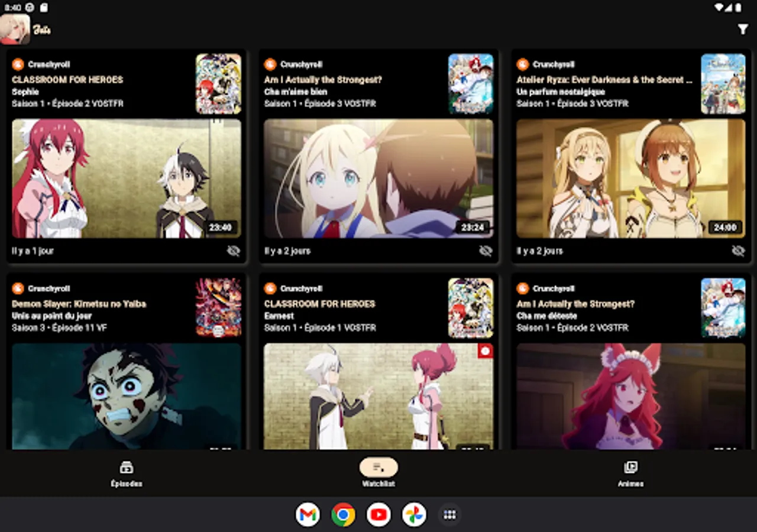This screenshot has height=532, width=757.
Task: Click Crunchyroll logo on Cha me déteste card
Action: (x=523, y=288)
